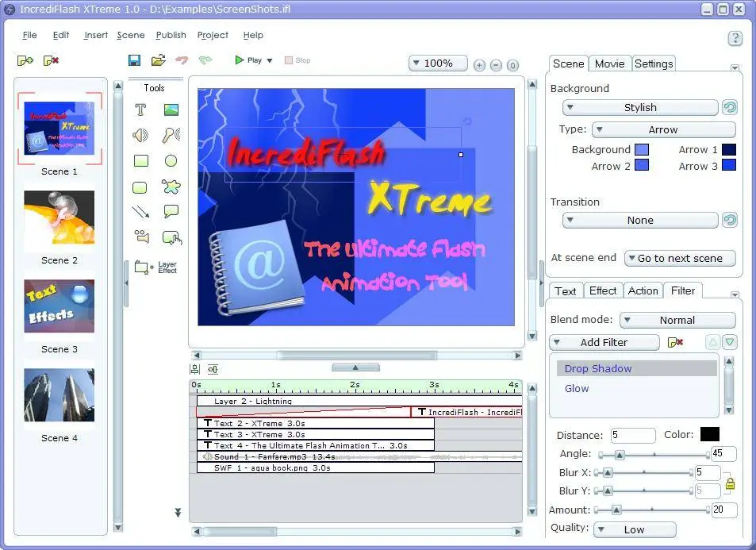
Task: Open the Publish menu
Action: 171,35
